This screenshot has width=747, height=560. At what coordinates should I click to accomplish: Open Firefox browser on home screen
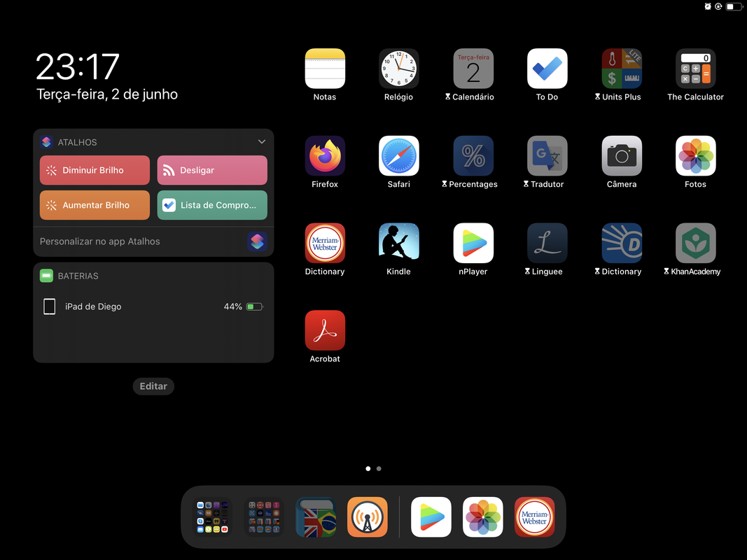[325, 155]
